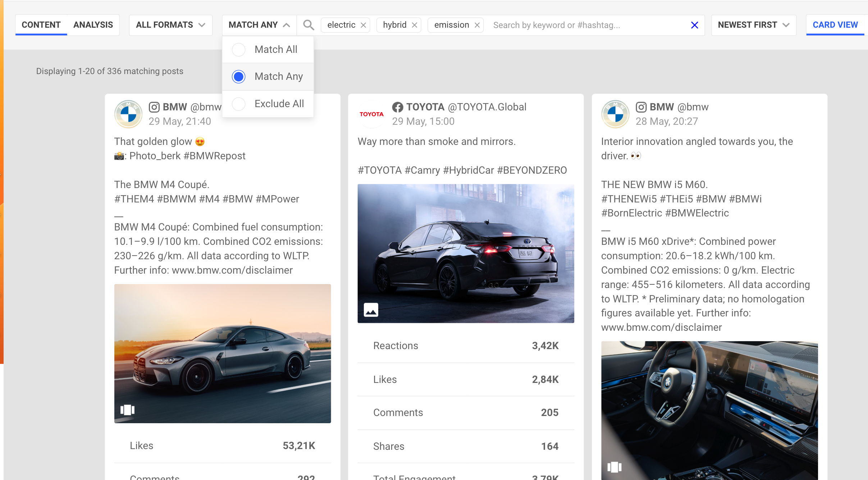
Task: Remove the hybrid keyword tag
Action: click(x=415, y=25)
